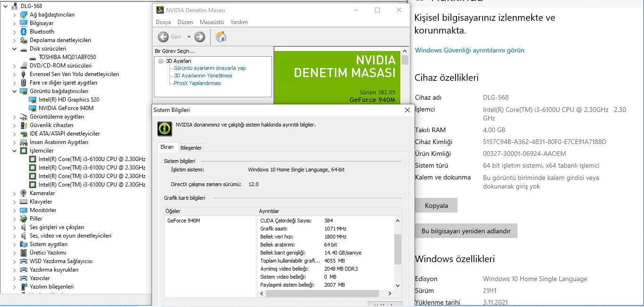This screenshot has height=307, width=644.
Task: Click the Evrensel Seri Veri Yolu icon
Action: [x=24, y=74]
